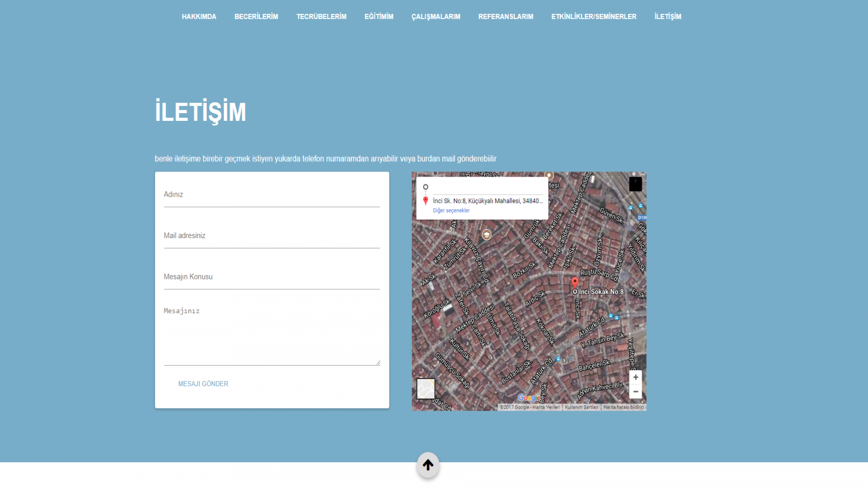Open ETKİNLİKLER/SEMİNERLER in the navigation bar
This screenshot has width=868, height=488.
[594, 17]
